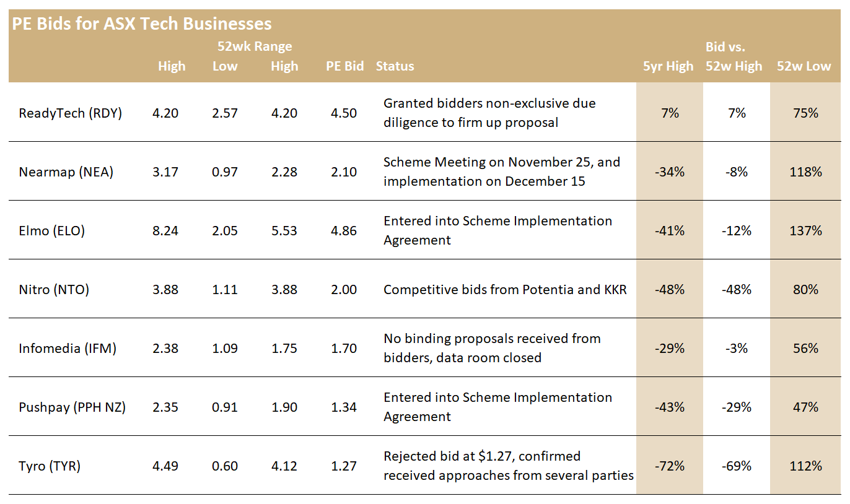Click the Nearmap (NEA) company name

pos(66,172)
